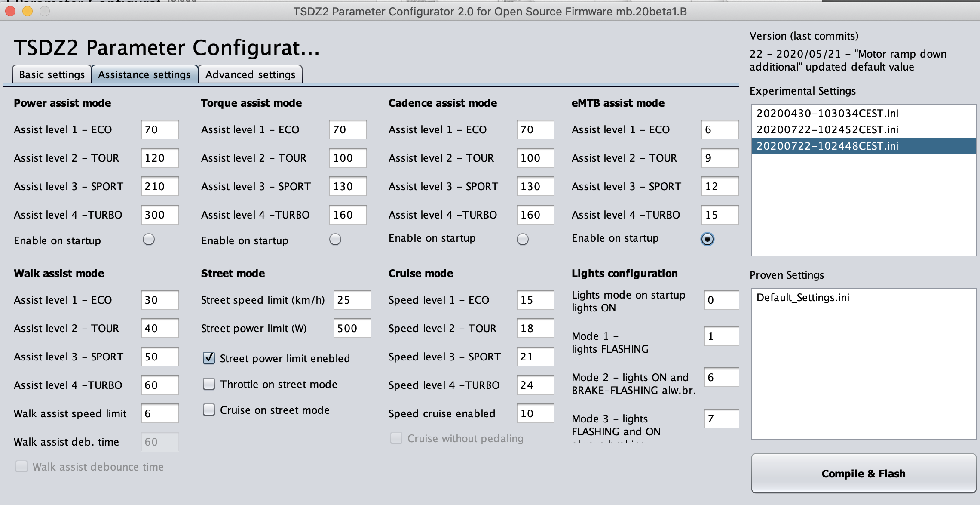Edit Mode 3 lights FLASHING and ON field

point(722,419)
